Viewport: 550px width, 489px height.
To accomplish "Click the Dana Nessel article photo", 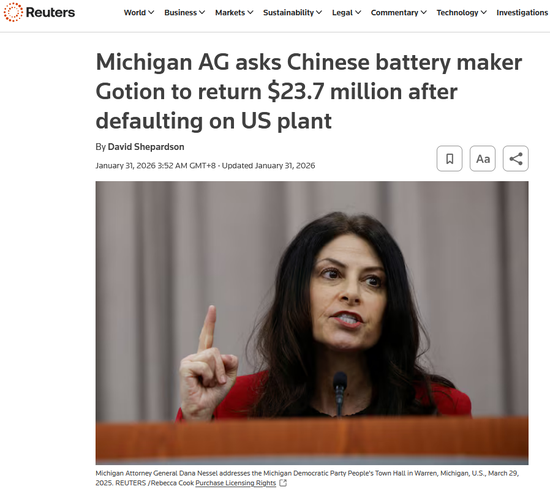I will tap(312, 323).
